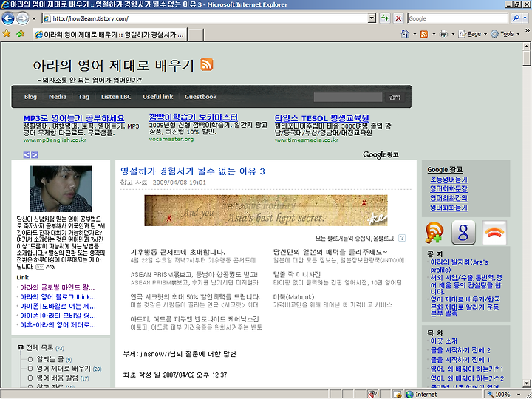The image size is (532, 399).
Task: Open the 아라의 글로벌 마인드 sidebar link
Action: click(x=58, y=287)
